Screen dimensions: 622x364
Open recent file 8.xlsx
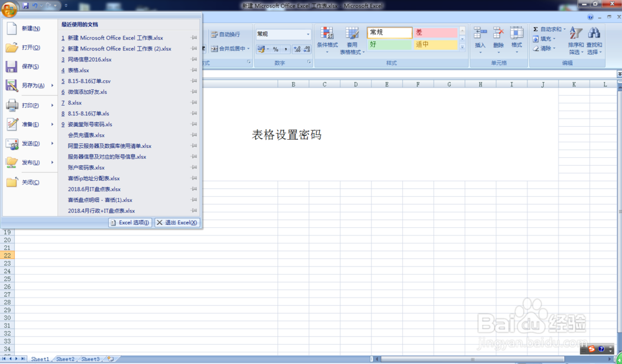pos(75,102)
